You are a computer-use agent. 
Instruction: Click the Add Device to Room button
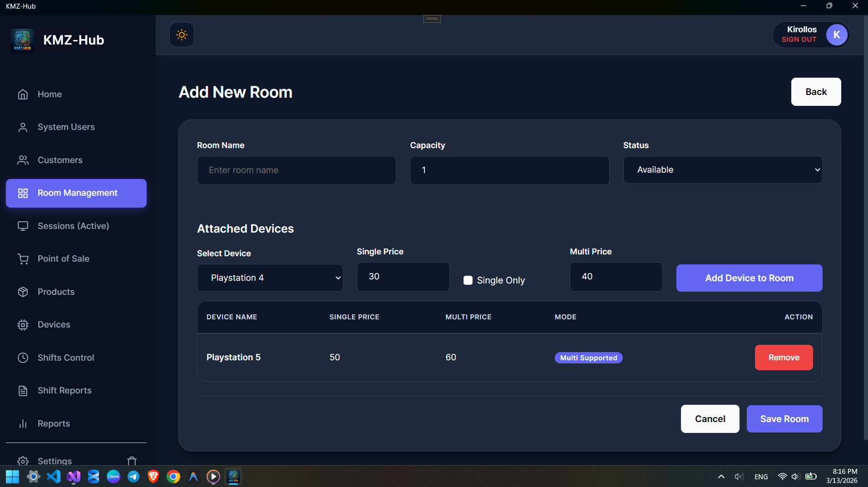click(749, 278)
